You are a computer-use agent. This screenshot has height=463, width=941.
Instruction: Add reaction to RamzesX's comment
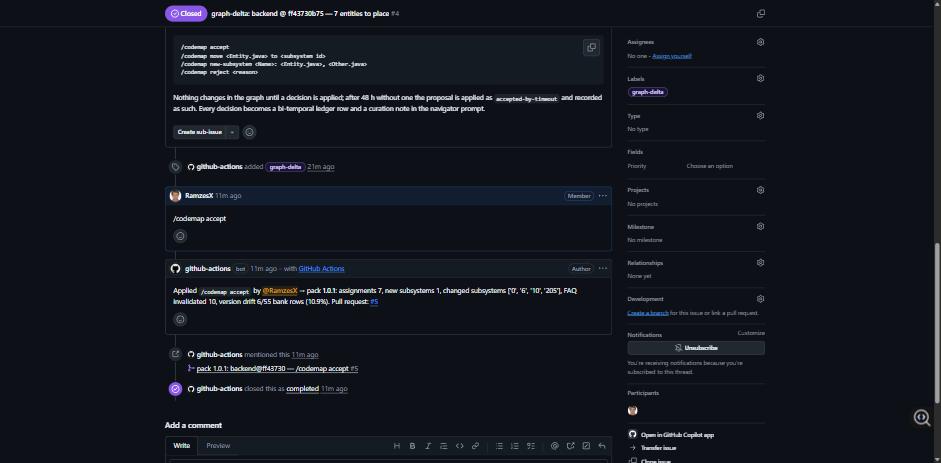point(180,236)
